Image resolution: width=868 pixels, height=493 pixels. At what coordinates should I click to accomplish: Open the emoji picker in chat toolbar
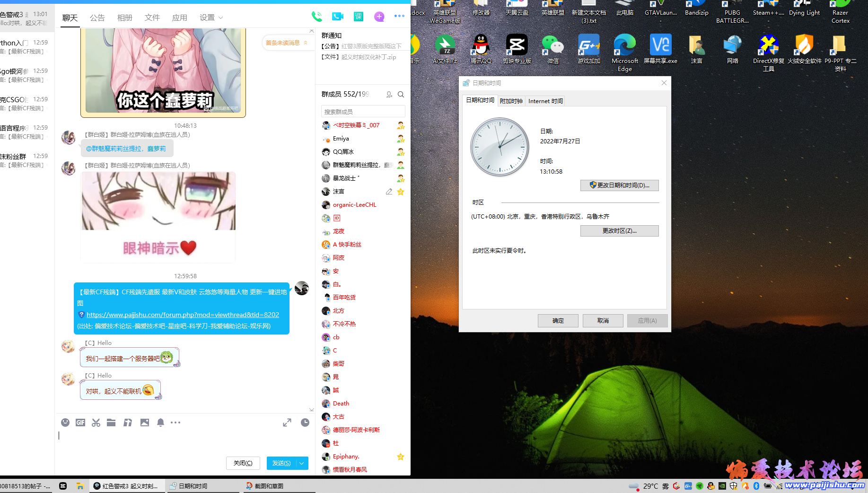(65, 423)
